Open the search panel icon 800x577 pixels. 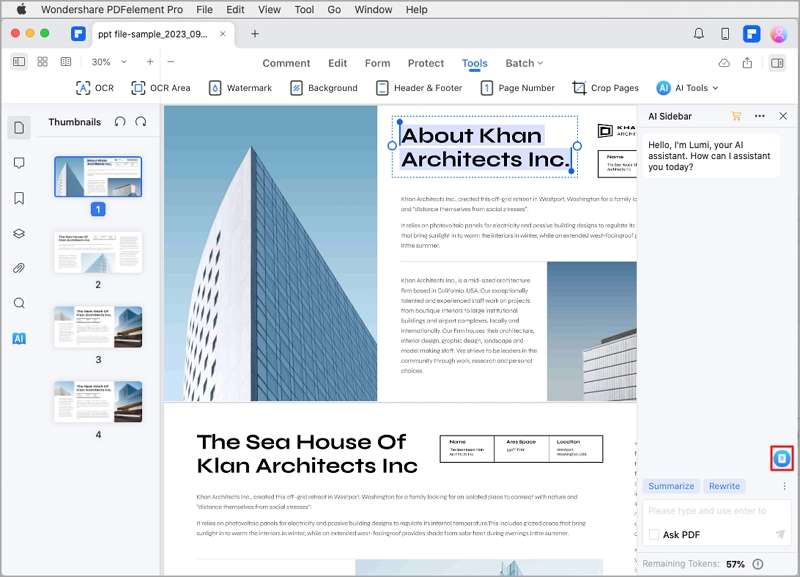click(19, 303)
